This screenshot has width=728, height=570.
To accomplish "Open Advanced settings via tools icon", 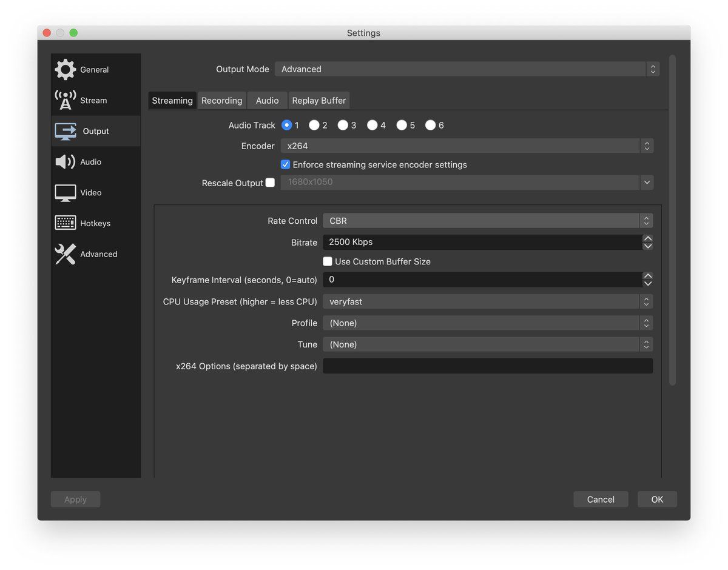I will (66, 254).
